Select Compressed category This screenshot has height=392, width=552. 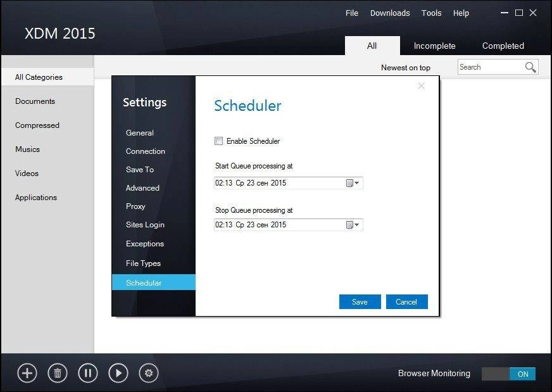[37, 125]
